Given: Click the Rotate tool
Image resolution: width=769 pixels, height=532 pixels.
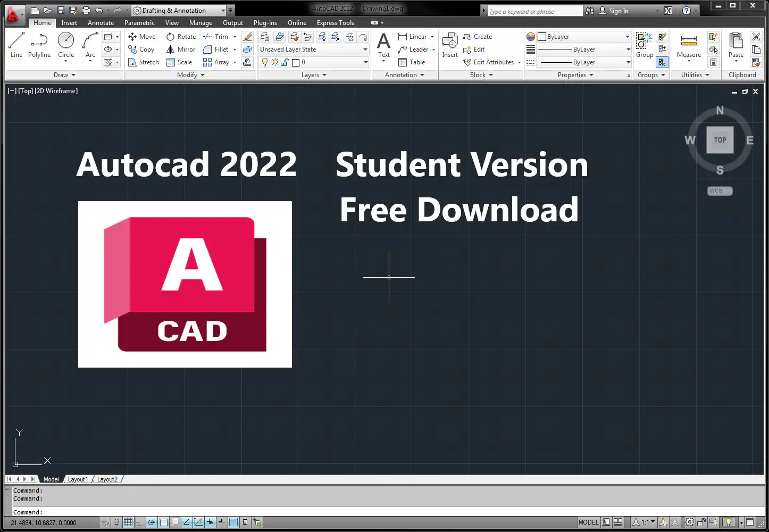Looking at the screenshot, I should [x=181, y=37].
